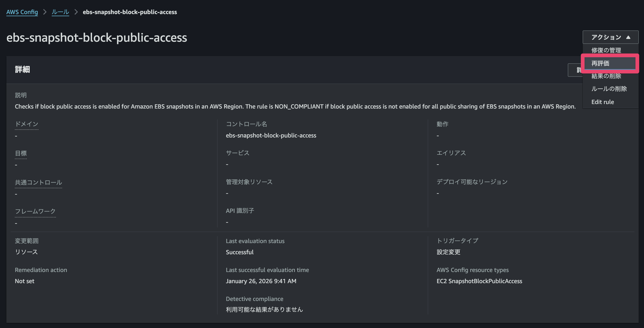The width and height of the screenshot is (644, 328).
Task: Select 修復の管理 from actions menu
Action: 606,50
